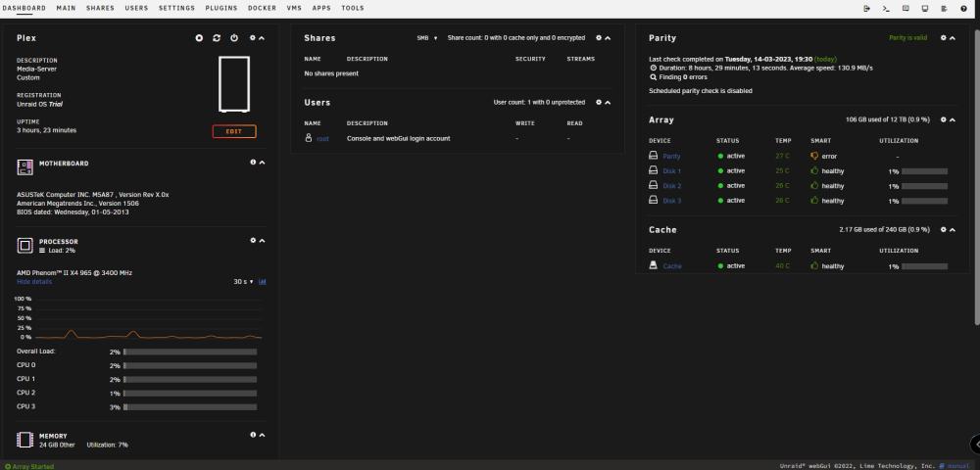Click the Disk 3 utilization bar
The height and width of the screenshot is (470, 980).
coord(924,201)
